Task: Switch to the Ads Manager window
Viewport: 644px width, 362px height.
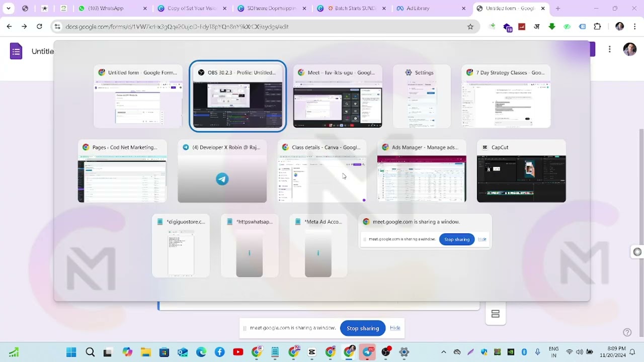Action: tap(422, 171)
